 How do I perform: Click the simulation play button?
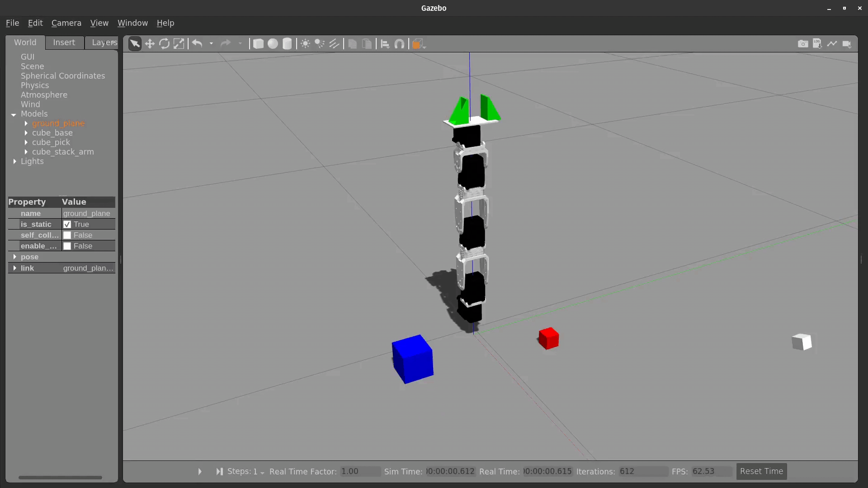(199, 471)
